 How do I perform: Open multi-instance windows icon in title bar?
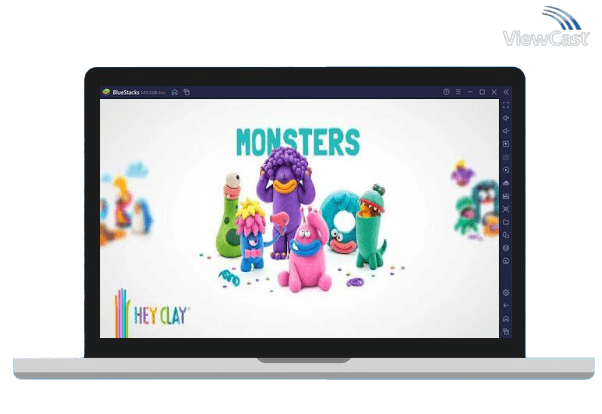coord(187,92)
